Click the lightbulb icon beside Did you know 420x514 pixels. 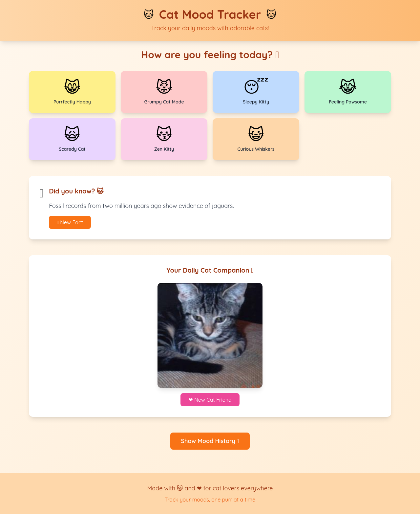(x=41, y=193)
